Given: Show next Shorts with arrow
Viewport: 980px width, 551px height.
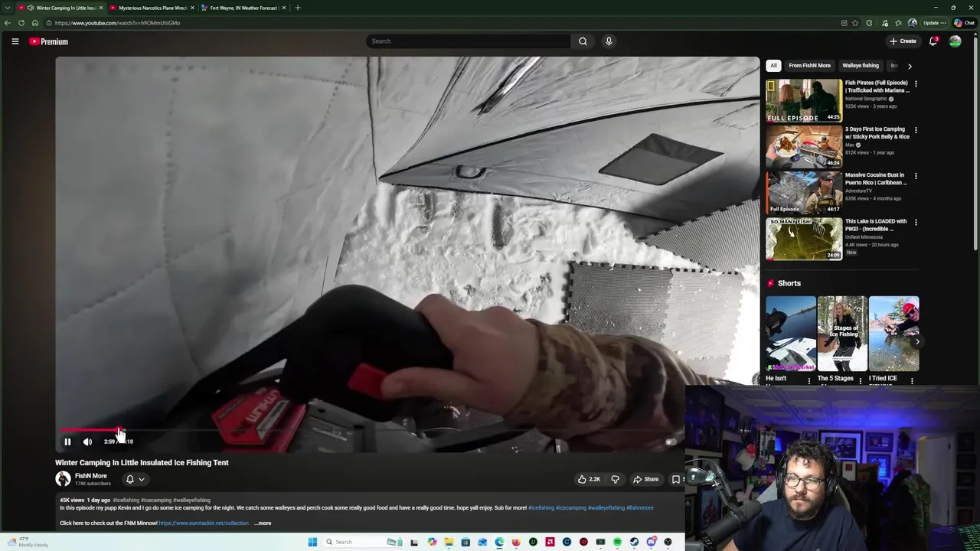Looking at the screenshot, I should [x=916, y=341].
